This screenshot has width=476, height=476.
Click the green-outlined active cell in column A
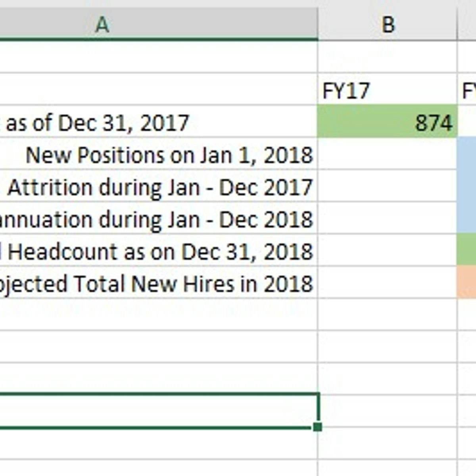[x=159, y=411]
